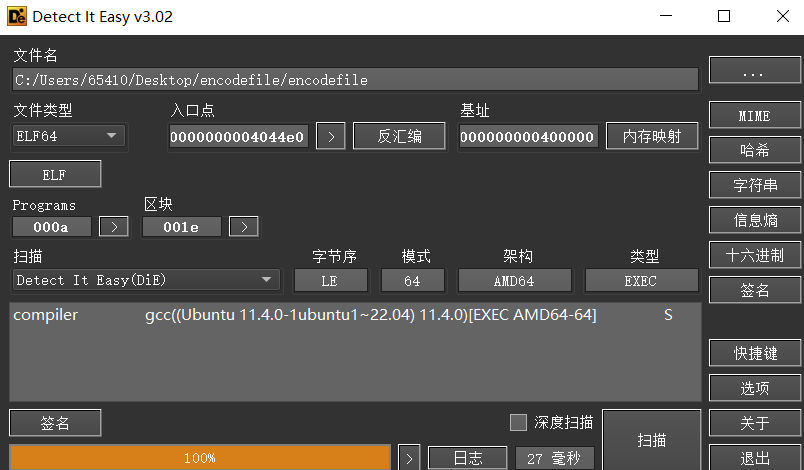Open the 反汇编 disassembly view
Viewport: 804px width, 470px height.
pyautogui.click(x=399, y=136)
